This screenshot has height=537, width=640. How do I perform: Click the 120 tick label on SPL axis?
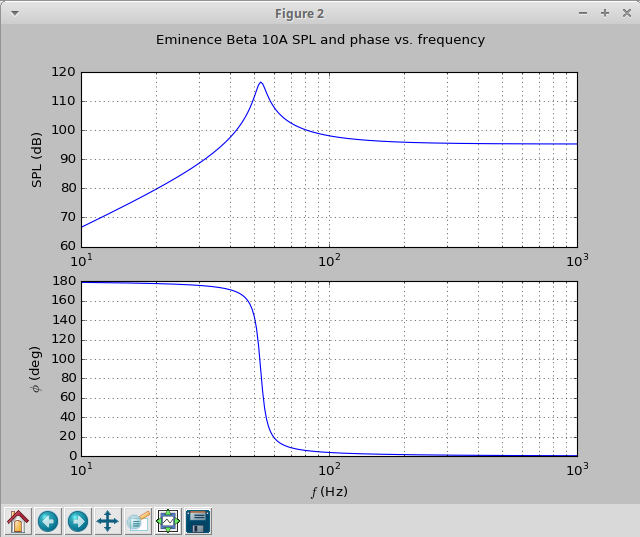tap(63, 72)
